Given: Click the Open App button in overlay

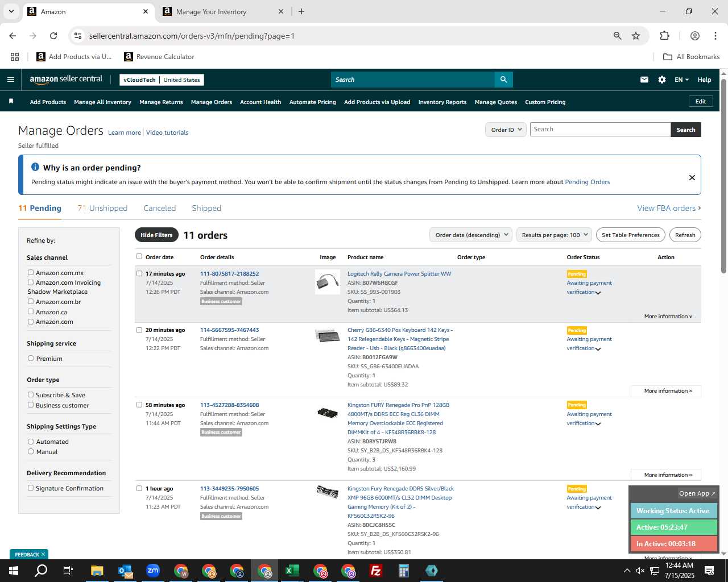Looking at the screenshot, I should (697, 493).
